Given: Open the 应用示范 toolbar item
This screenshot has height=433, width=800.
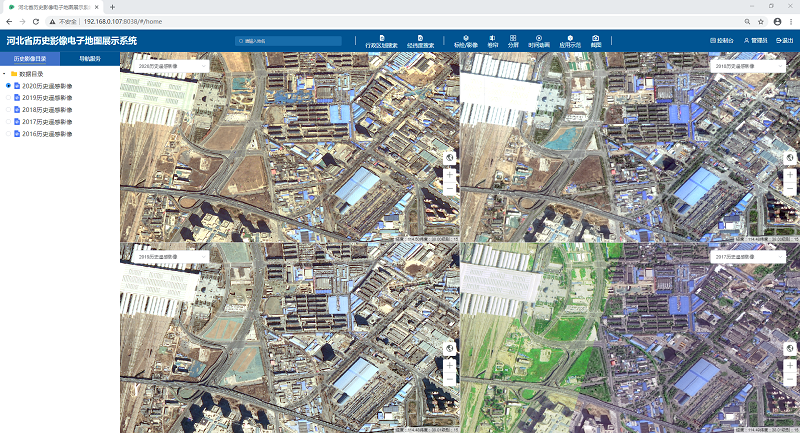Looking at the screenshot, I should point(570,41).
